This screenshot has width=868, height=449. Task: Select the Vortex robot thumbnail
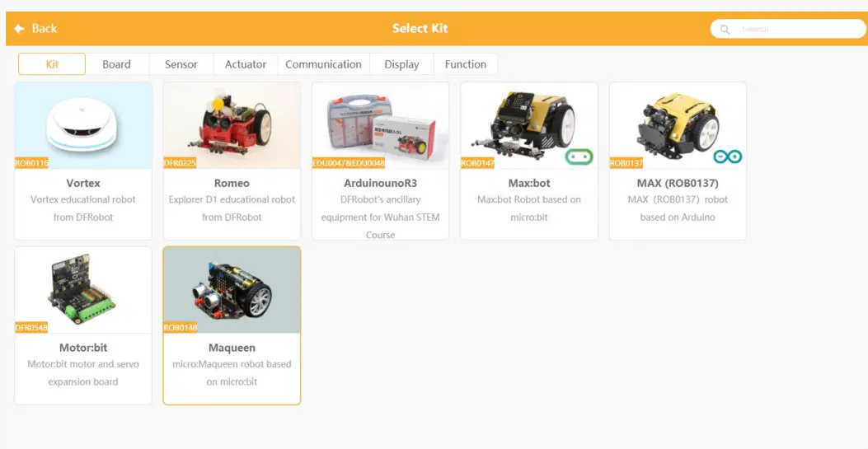[x=83, y=125]
